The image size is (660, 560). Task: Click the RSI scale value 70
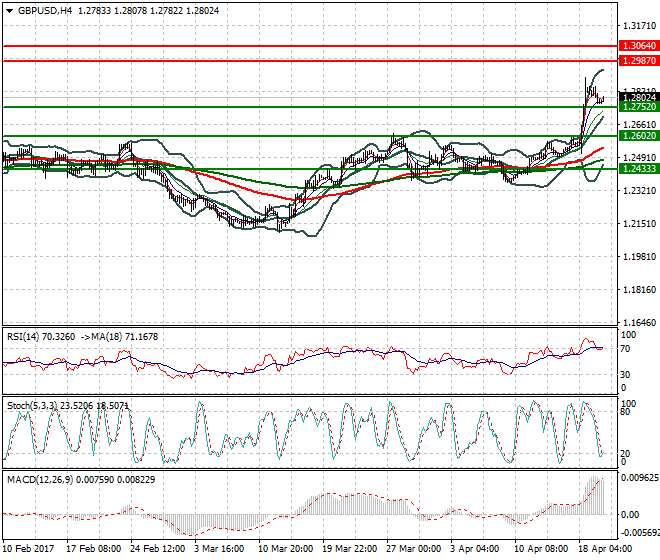625,349
